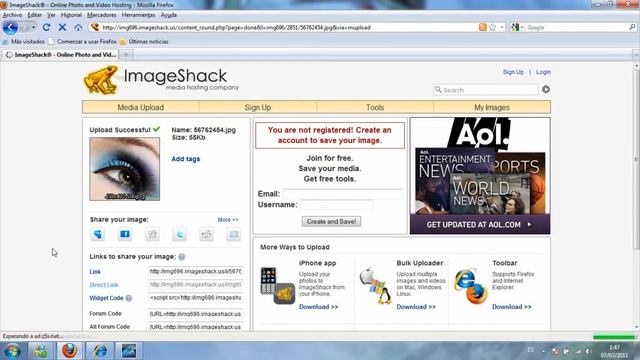Open Windows Live Messenger taskbar icon
Image resolution: width=640 pixels, height=360 pixels.
40,351
